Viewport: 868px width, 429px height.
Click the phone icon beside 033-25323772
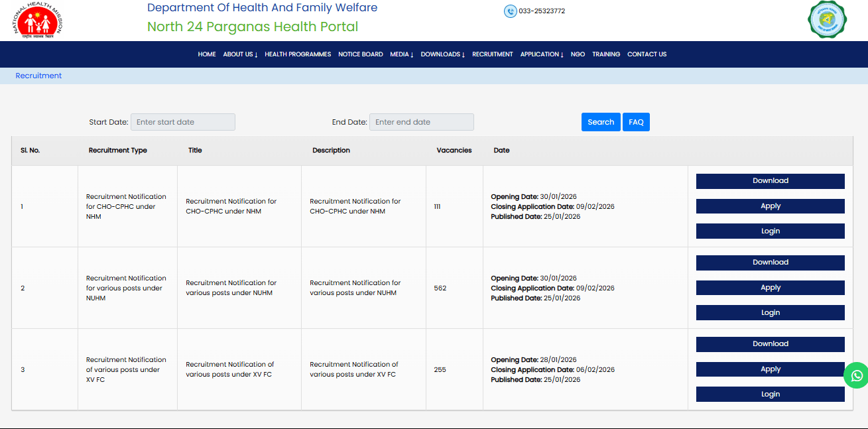510,11
